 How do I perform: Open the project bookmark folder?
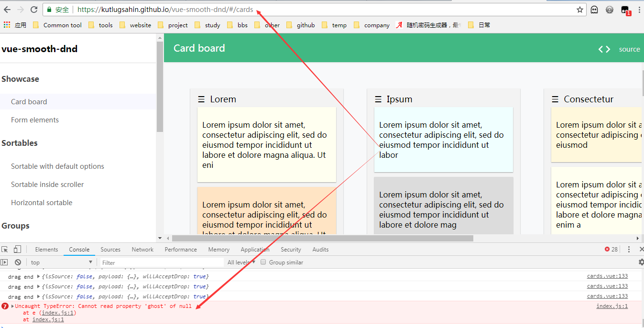point(173,25)
